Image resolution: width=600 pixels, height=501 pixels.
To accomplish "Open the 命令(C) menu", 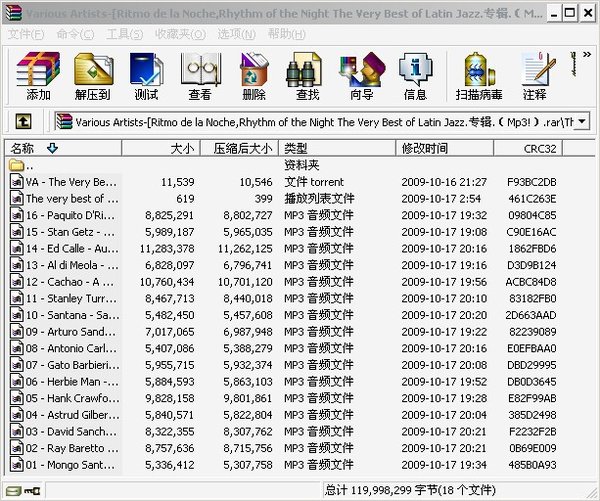I will pos(75,34).
